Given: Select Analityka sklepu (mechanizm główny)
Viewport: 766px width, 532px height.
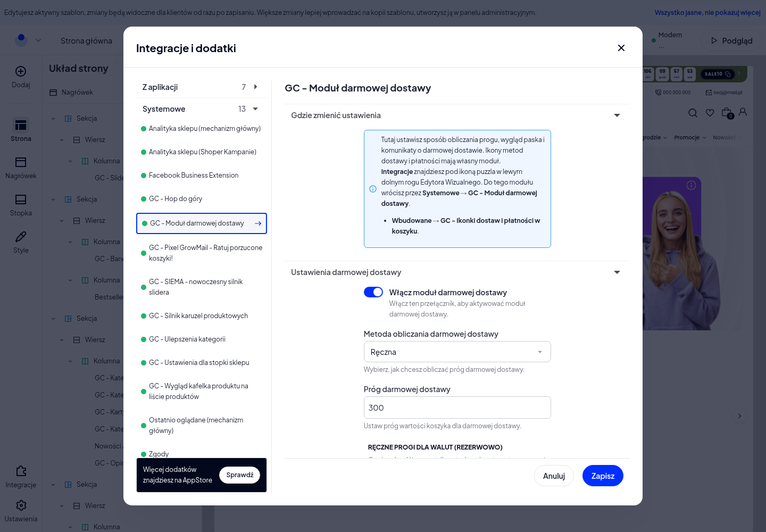Looking at the screenshot, I should point(201,129).
